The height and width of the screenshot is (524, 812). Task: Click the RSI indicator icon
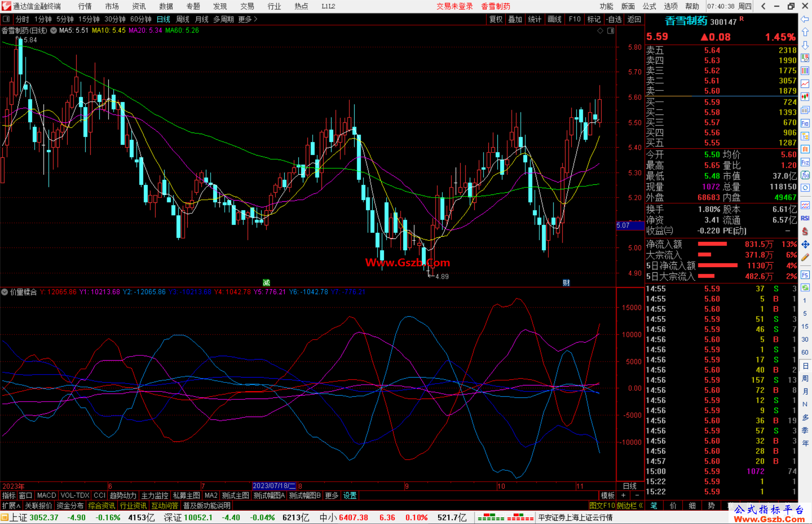pos(805,218)
